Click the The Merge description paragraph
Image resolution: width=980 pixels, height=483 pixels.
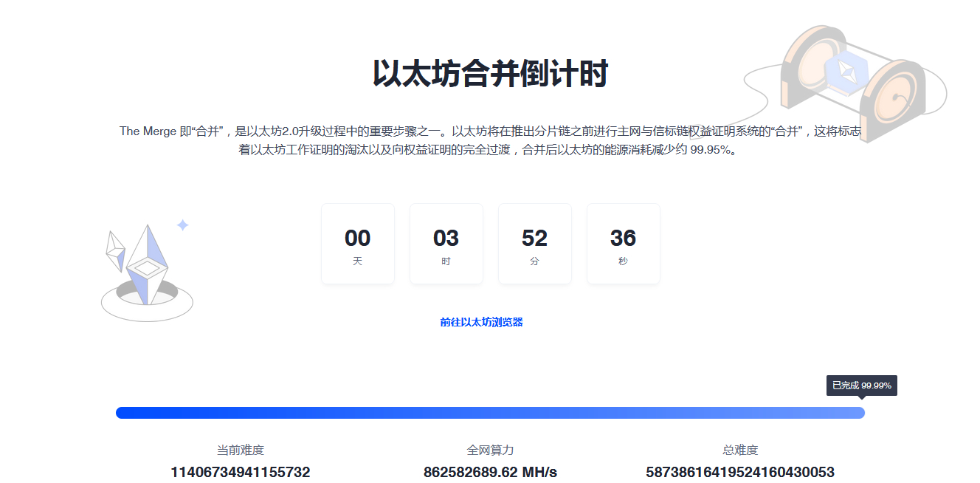pyautogui.click(x=490, y=140)
